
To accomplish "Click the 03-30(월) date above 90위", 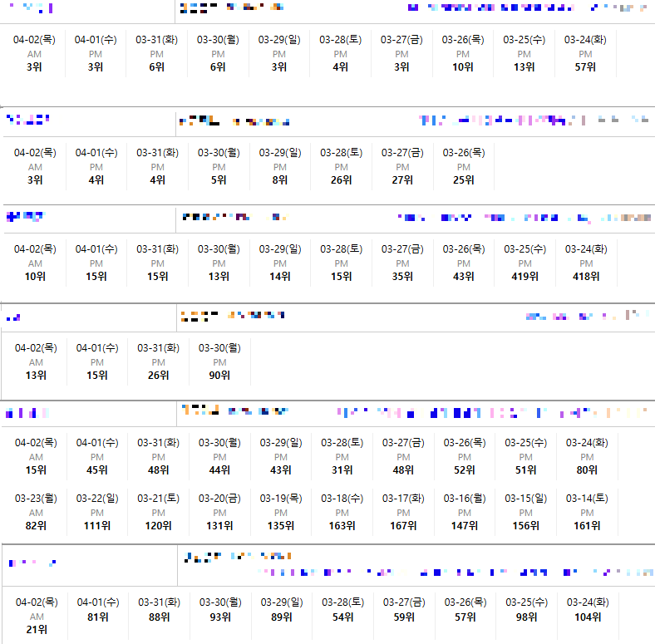I will coord(219,348).
